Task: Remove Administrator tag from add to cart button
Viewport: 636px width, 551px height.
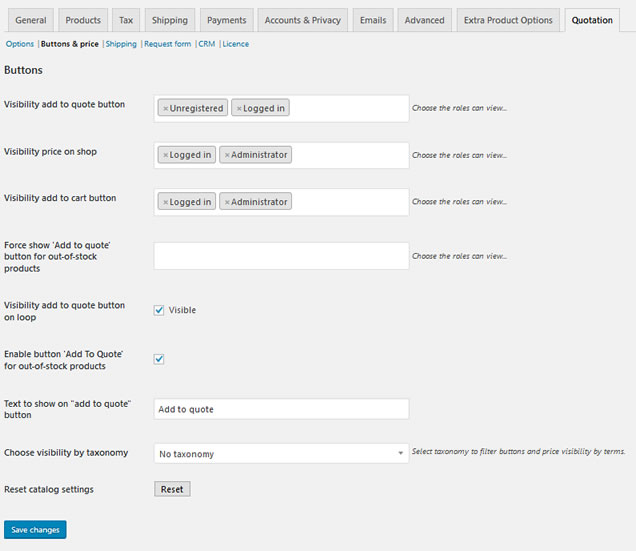Action: tap(227, 202)
